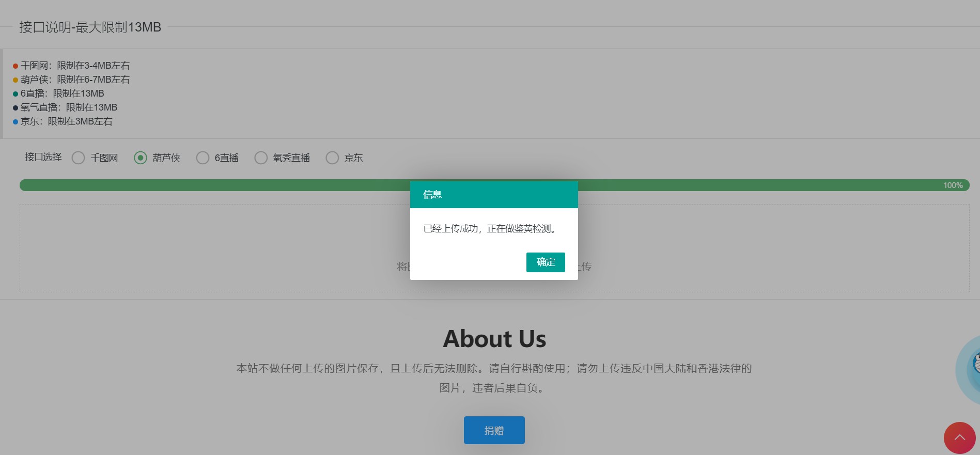980x455 pixels.
Task: Click the 接口说明-最大限制13MB heading
Action: click(x=90, y=27)
